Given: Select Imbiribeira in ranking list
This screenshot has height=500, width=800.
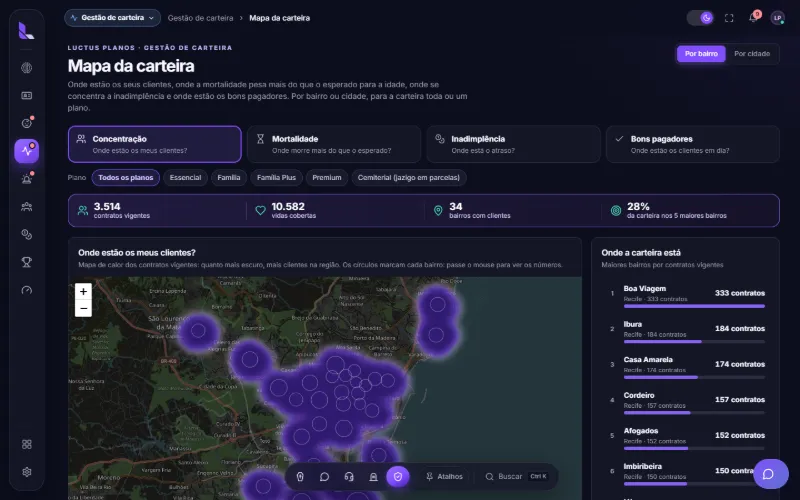Looking at the screenshot, I should (x=687, y=473).
